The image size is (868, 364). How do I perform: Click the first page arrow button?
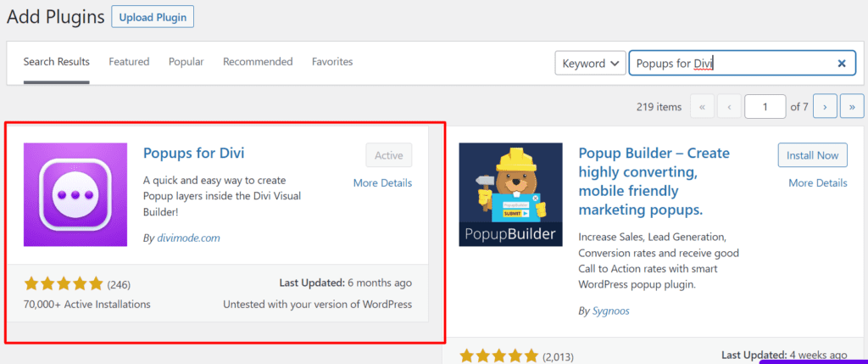(702, 107)
